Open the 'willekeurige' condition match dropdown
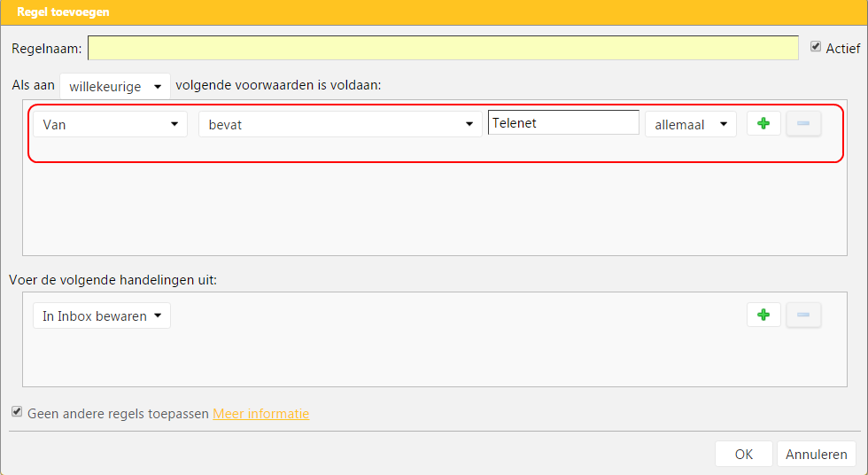This screenshot has width=868, height=475. pyautogui.click(x=115, y=86)
